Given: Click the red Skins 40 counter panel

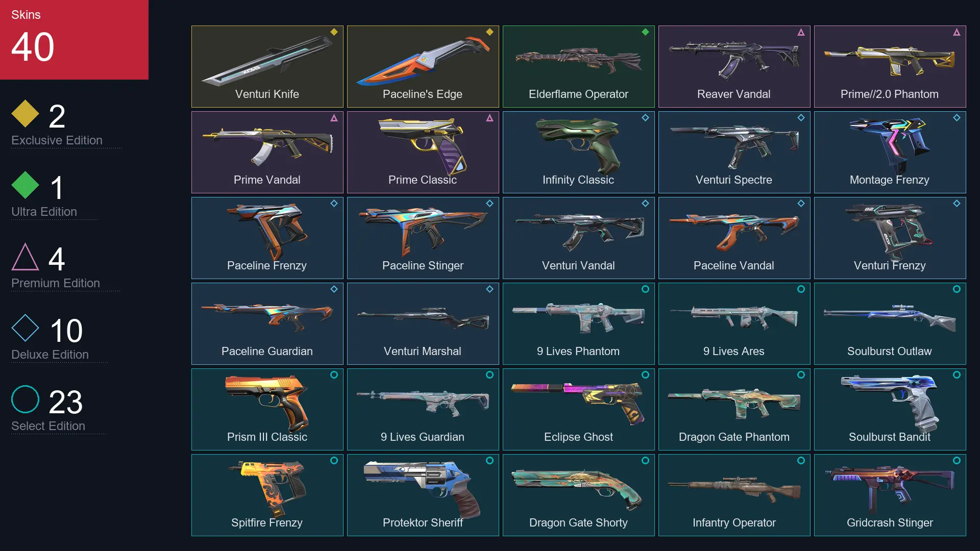Looking at the screenshot, I should tap(74, 40).
